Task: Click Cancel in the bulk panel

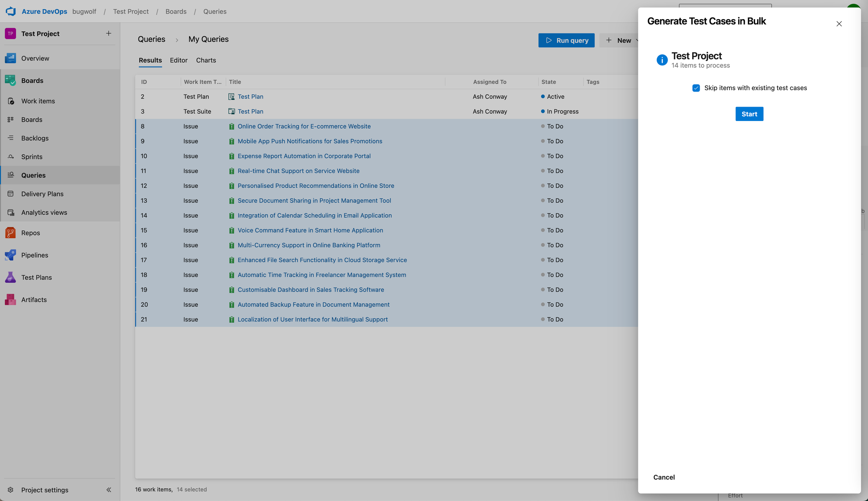Action: 664,477
